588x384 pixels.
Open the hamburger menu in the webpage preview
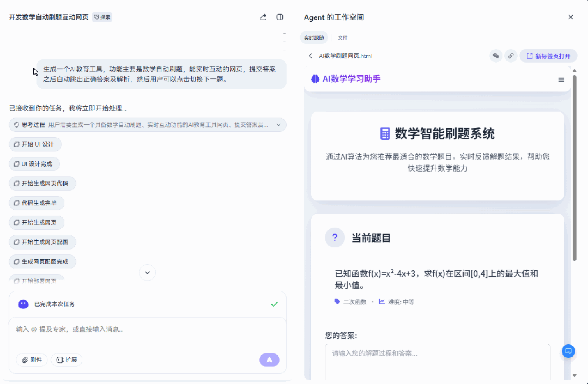pyautogui.click(x=561, y=79)
